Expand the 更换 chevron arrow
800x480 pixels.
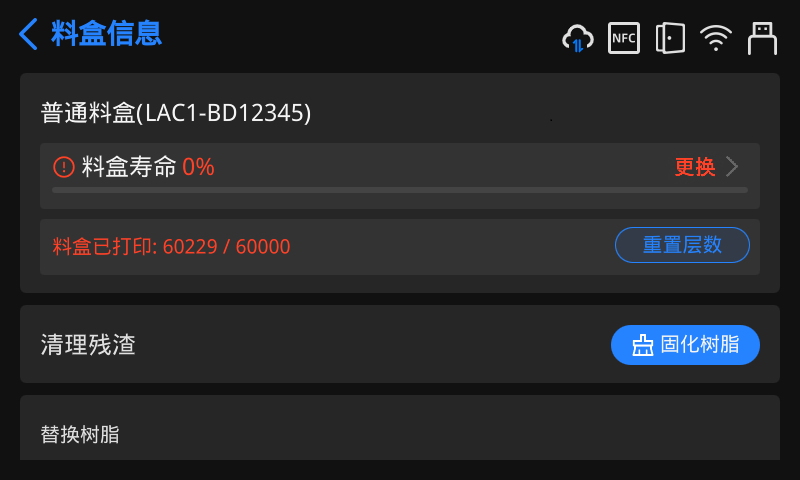(732, 167)
